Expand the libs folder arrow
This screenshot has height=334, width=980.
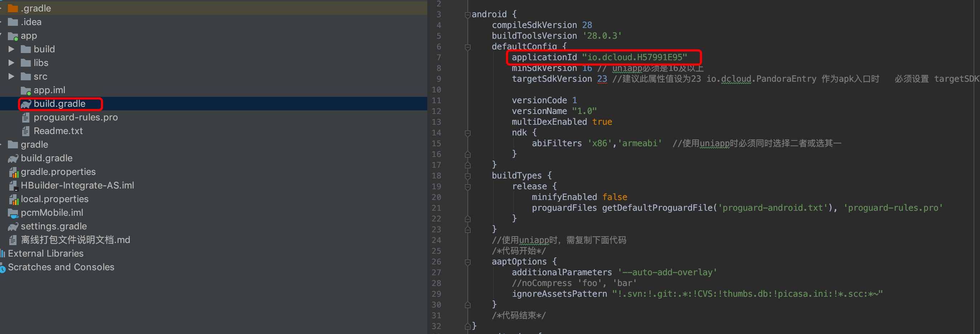[x=11, y=63]
